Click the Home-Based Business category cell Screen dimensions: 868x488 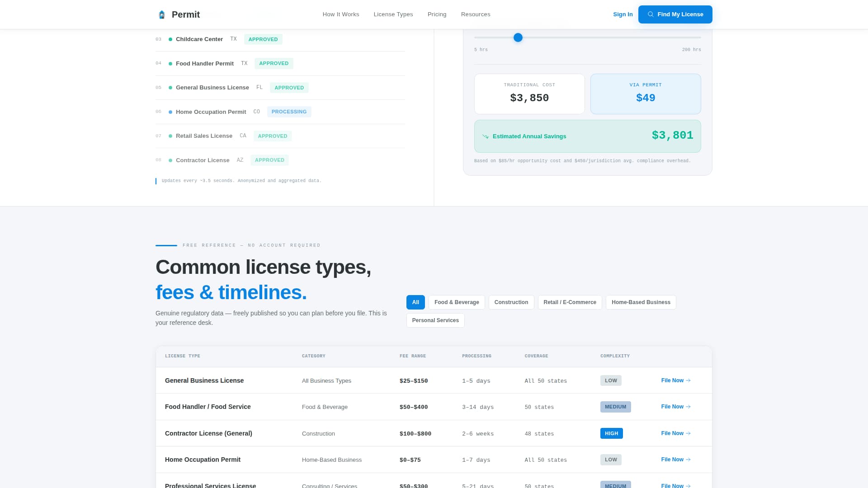[332, 460]
